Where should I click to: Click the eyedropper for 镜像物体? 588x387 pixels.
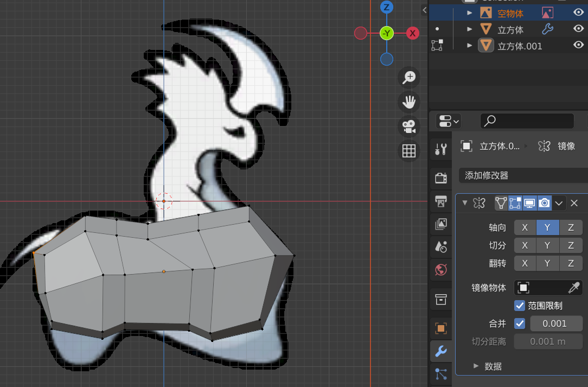click(574, 288)
